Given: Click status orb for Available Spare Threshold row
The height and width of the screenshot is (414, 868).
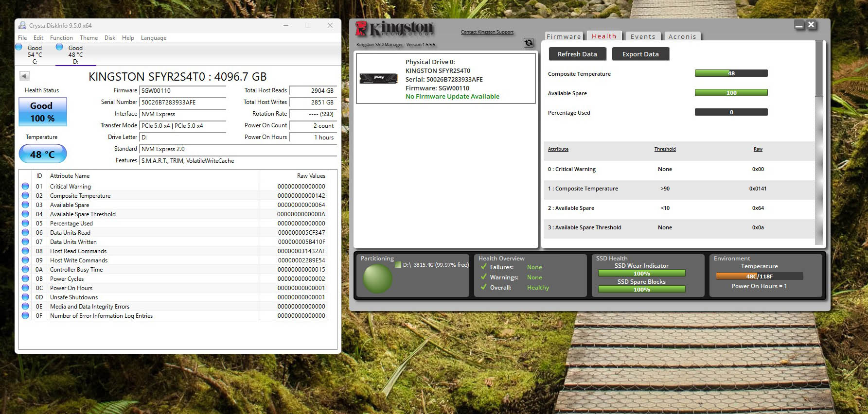Looking at the screenshot, I should point(25,214).
